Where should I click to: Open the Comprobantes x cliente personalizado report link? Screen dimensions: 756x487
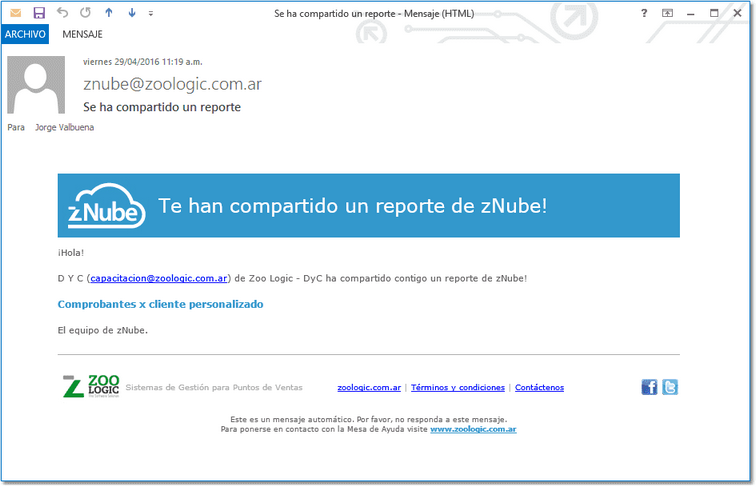(x=161, y=304)
